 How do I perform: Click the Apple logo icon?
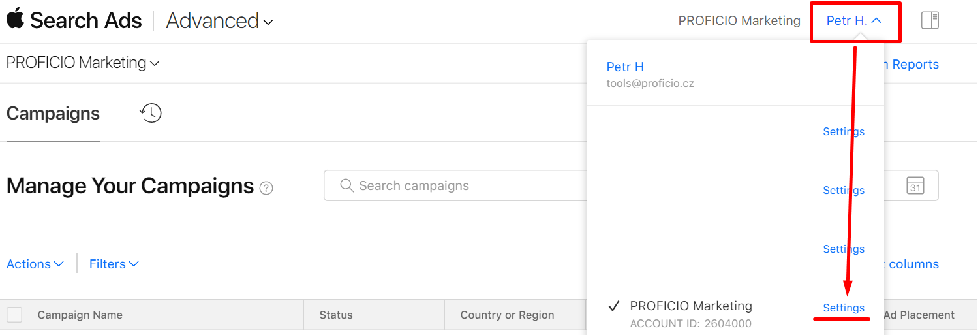pos(15,19)
